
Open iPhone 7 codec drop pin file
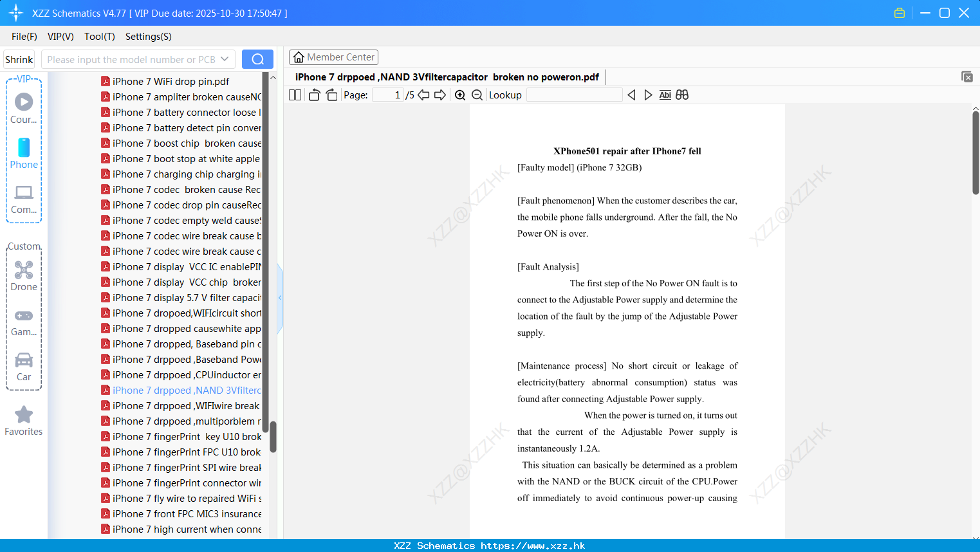(x=181, y=205)
